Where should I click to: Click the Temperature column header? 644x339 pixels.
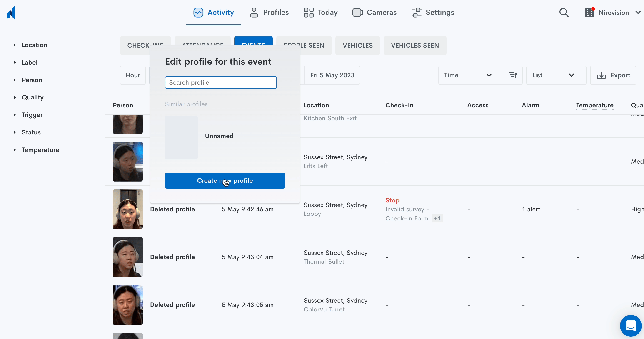(x=594, y=105)
